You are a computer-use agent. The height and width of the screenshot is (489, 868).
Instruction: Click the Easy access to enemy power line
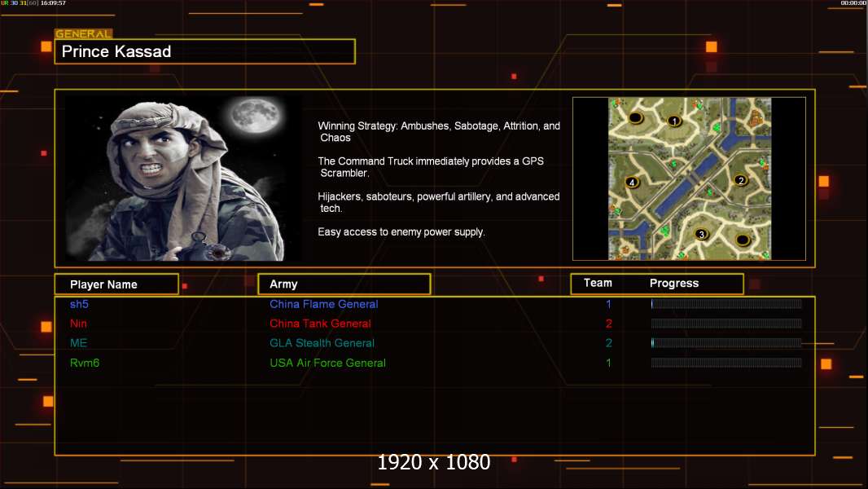(401, 232)
